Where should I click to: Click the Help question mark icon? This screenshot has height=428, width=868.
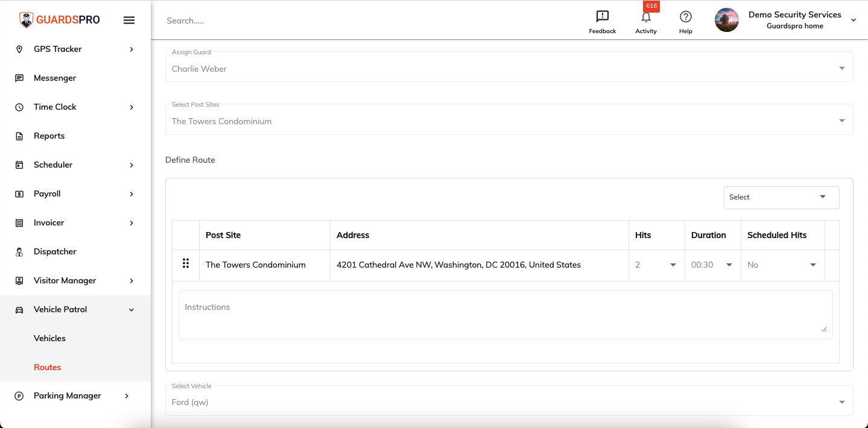click(x=685, y=16)
